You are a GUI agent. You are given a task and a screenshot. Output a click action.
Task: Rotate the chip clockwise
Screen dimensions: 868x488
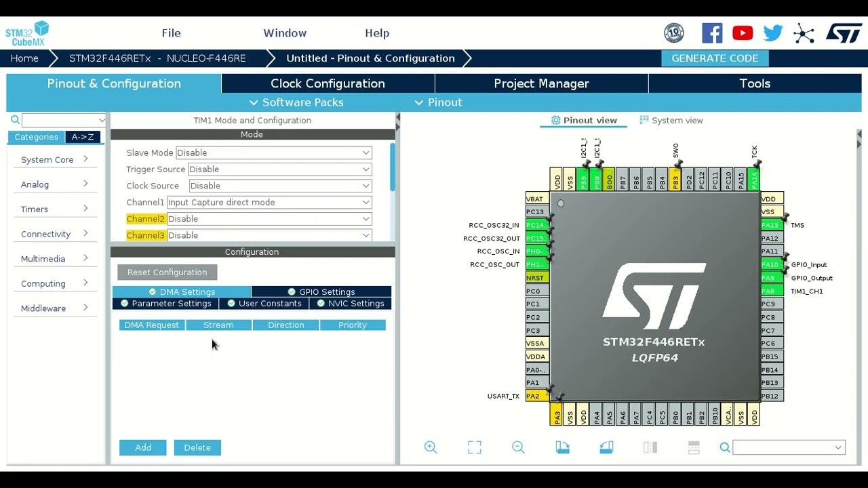point(562,447)
